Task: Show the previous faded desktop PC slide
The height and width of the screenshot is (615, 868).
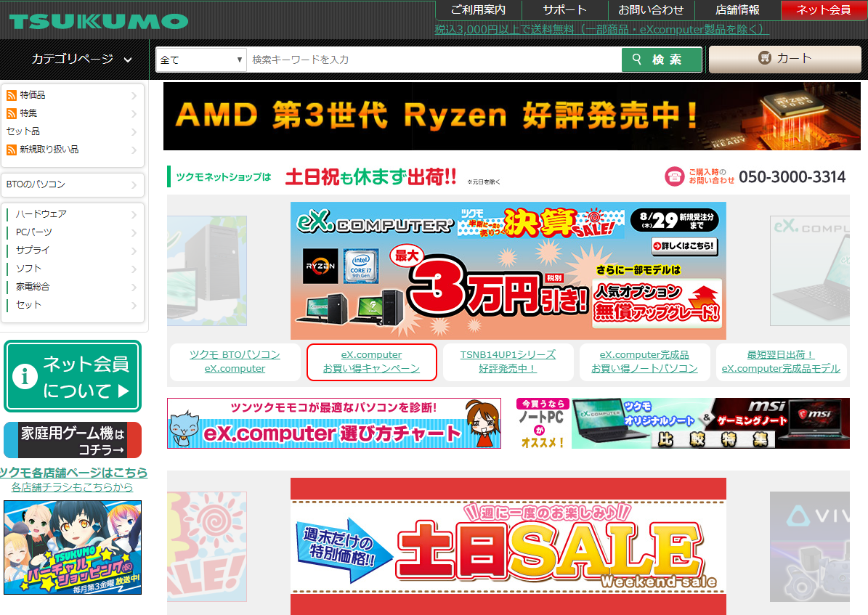Action: click(207, 271)
